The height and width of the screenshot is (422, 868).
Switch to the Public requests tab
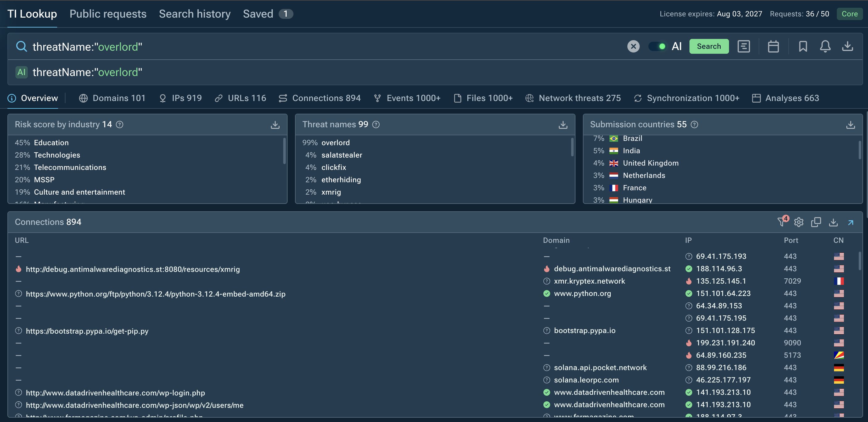tap(108, 14)
